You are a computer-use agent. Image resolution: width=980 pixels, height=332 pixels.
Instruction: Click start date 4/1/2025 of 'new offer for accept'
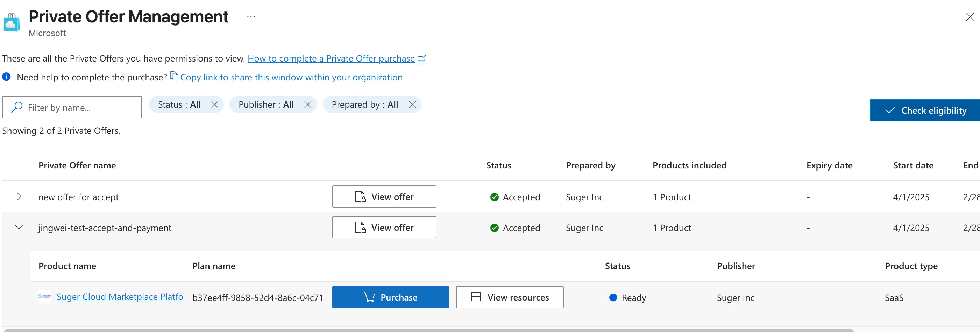coord(911,197)
